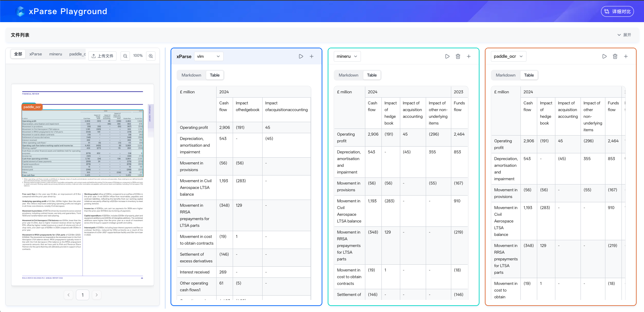Screen dimensions: 644x312
Task: Add a panel next to paddle_ocr
Action: click(x=626, y=56)
